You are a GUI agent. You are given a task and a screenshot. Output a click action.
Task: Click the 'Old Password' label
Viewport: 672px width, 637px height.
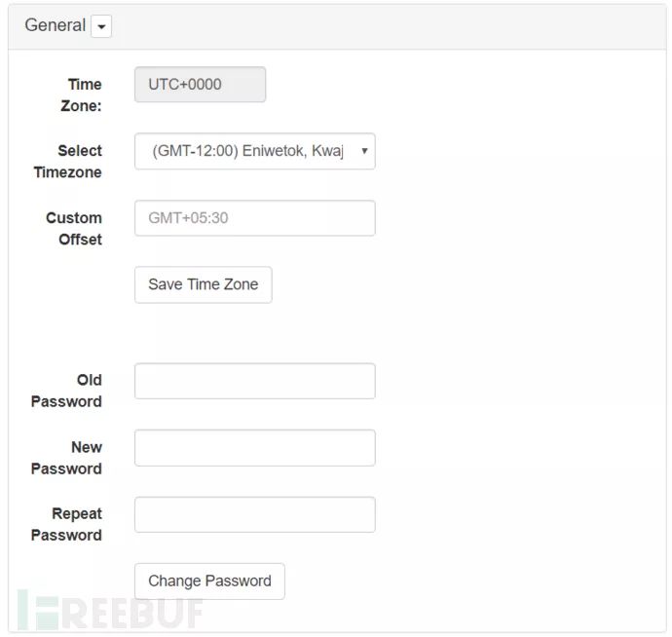point(66,391)
